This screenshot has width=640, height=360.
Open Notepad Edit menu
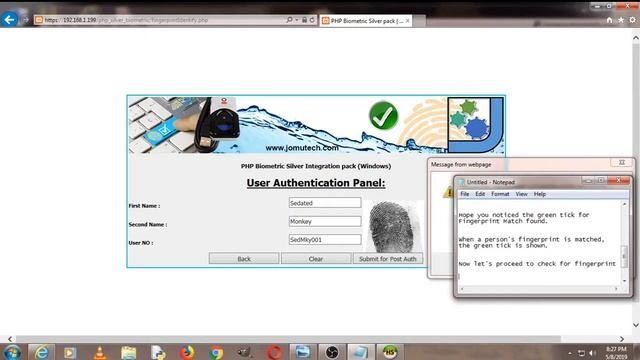pos(480,194)
